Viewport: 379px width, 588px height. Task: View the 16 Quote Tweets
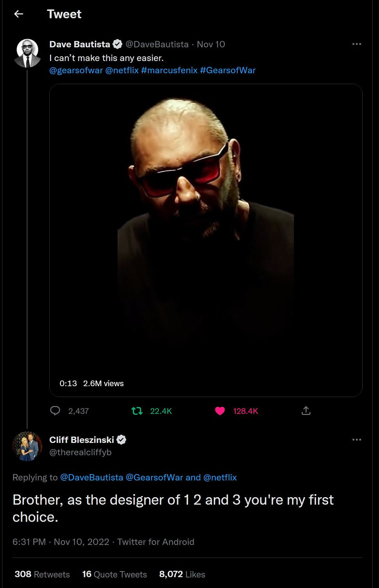point(114,574)
